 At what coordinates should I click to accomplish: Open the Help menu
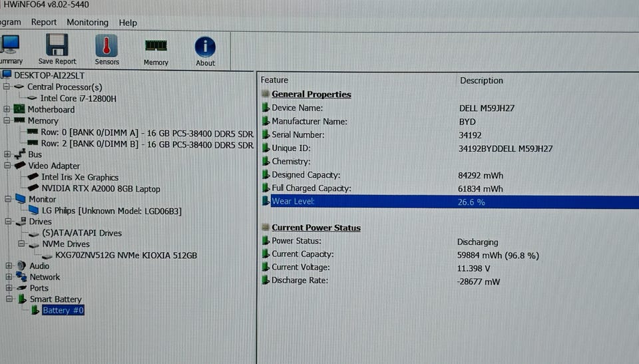click(128, 23)
